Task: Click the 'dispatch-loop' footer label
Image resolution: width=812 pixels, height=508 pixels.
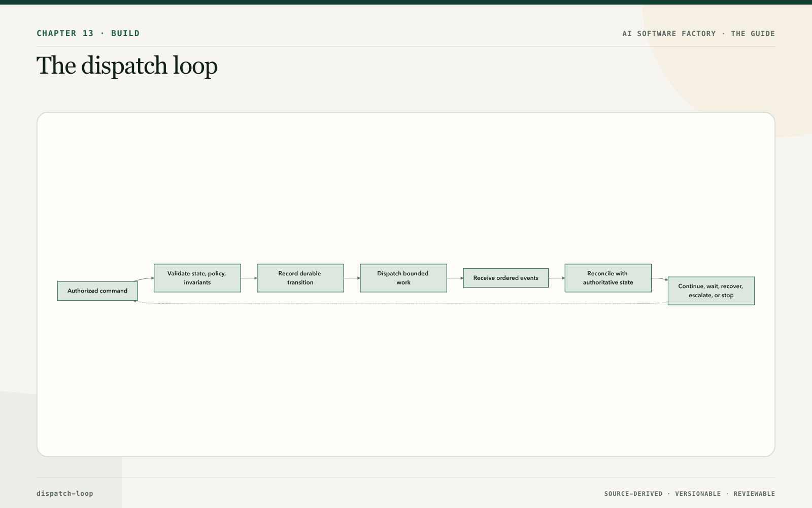Action: (x=65, y=493)
